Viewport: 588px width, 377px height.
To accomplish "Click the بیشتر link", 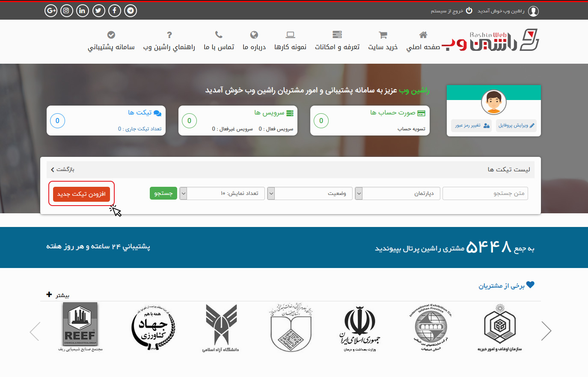I will pyautogui.click(x=62, y=295).
